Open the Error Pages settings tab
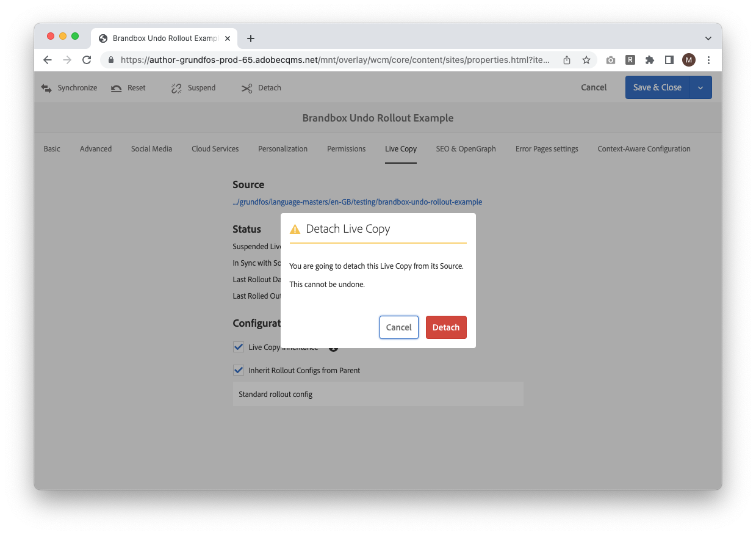Image resolution: width=756 pixels, height=535 pixels. click(x=547, y=149)
